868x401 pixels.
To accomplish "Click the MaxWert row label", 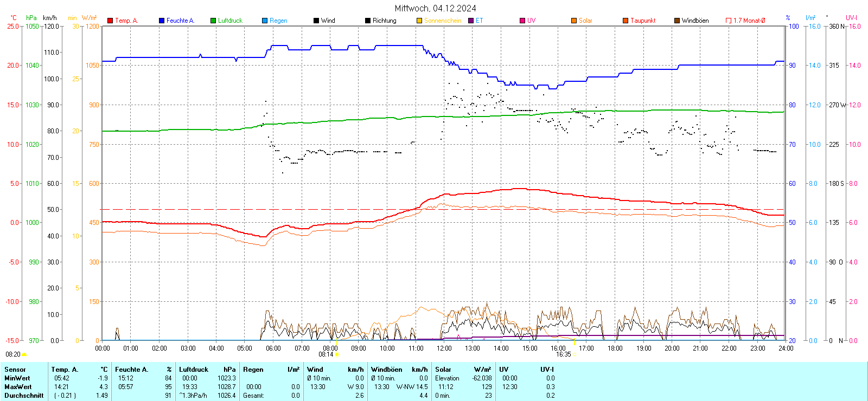I will (x=18, y=387).
